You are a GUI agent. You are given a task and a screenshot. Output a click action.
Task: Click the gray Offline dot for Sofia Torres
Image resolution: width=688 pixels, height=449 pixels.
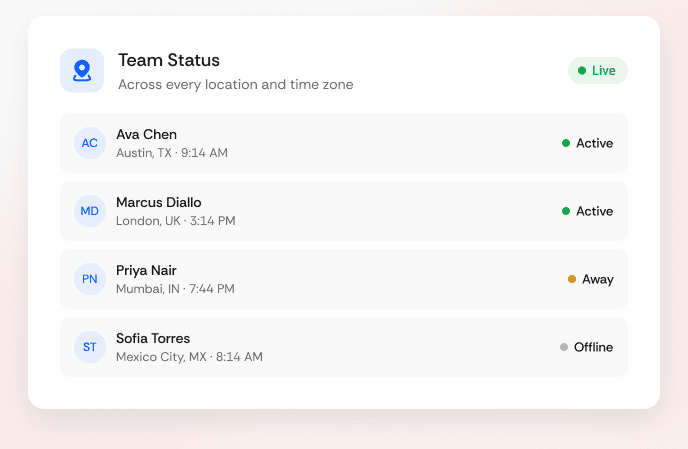(564, 347)
